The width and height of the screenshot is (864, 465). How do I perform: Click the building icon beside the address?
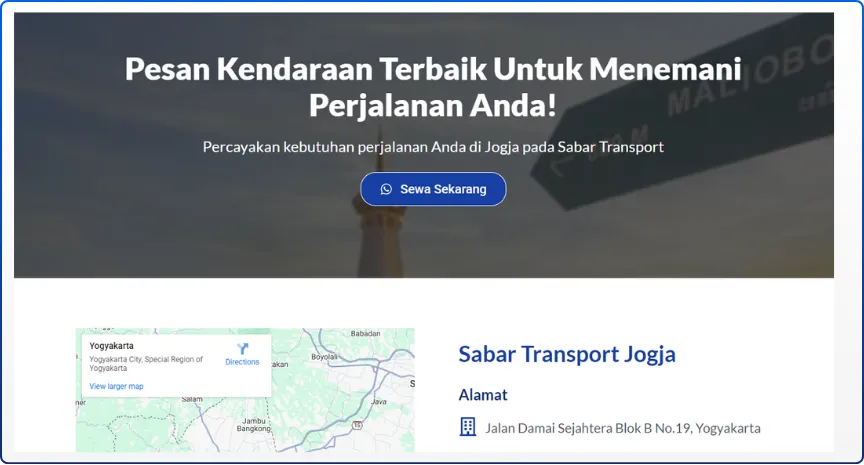(x=468, y=427)
